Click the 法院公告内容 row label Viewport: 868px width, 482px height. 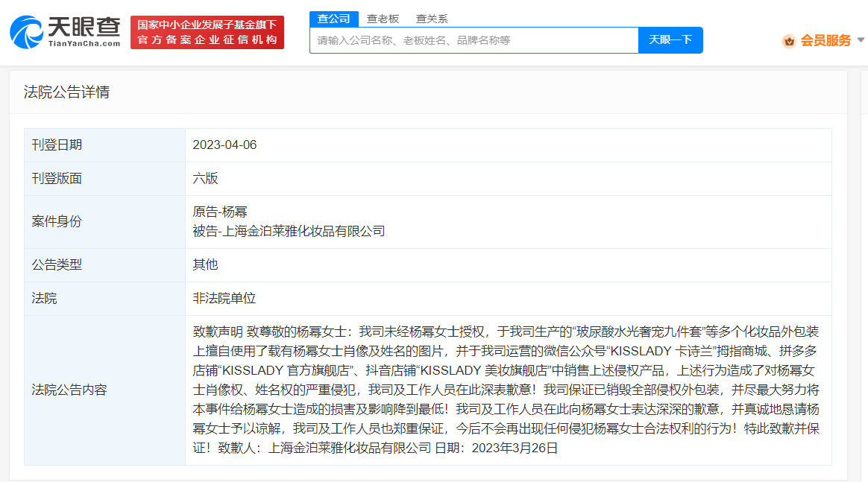(x=69, y=390)
